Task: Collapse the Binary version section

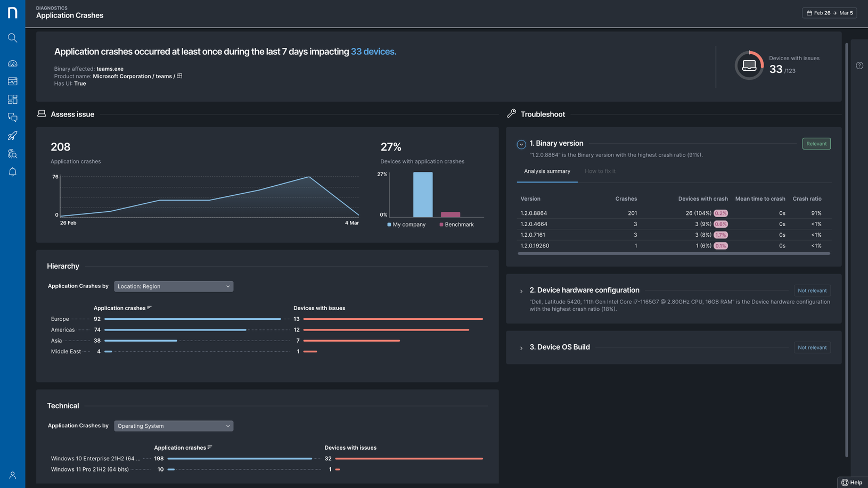Action: tap(521, 144)
